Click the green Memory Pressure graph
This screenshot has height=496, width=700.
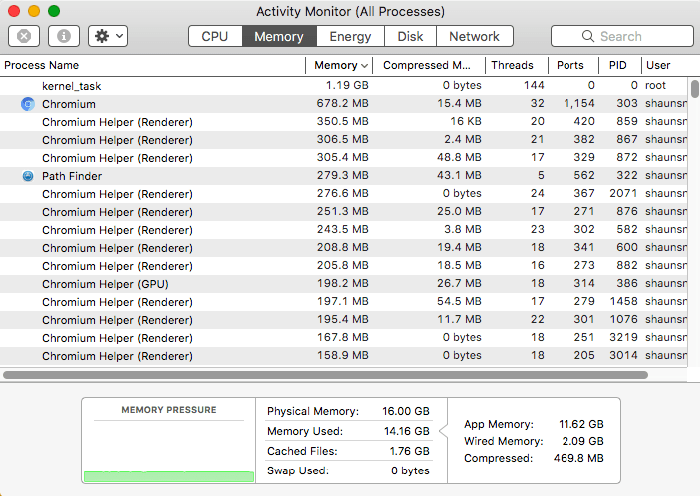tap(169, 476)
